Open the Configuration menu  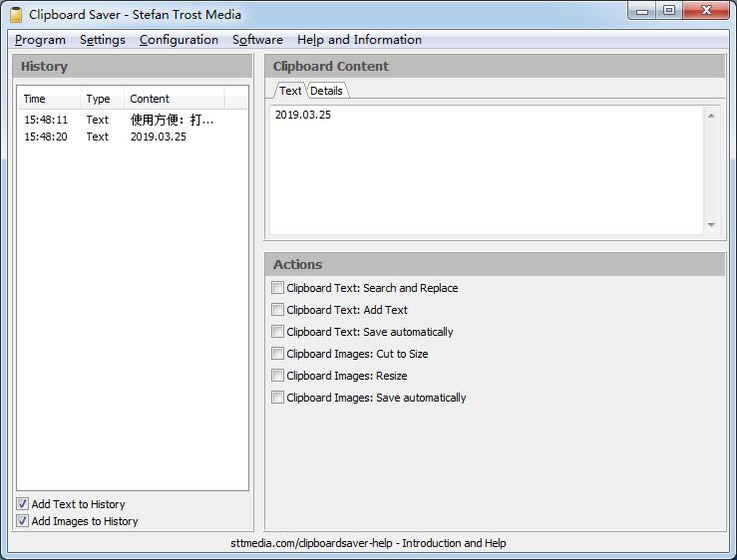point(180,40)
